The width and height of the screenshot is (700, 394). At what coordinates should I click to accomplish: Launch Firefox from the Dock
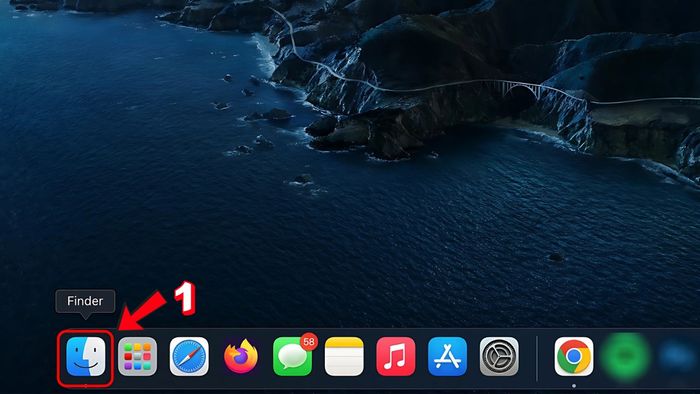(241, 356)
